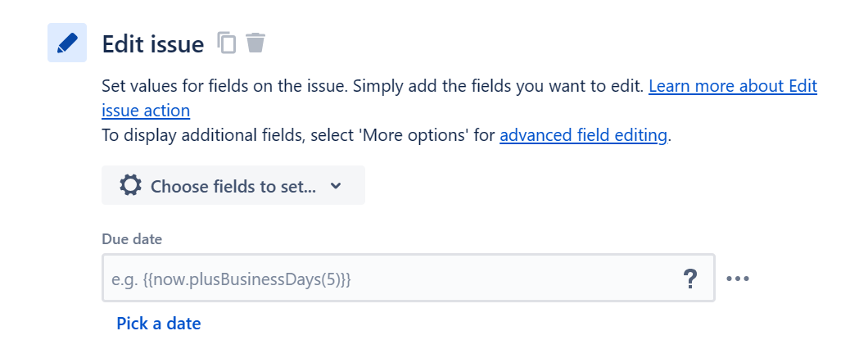Click the 'issue action' underlined link text

(146, 111)
